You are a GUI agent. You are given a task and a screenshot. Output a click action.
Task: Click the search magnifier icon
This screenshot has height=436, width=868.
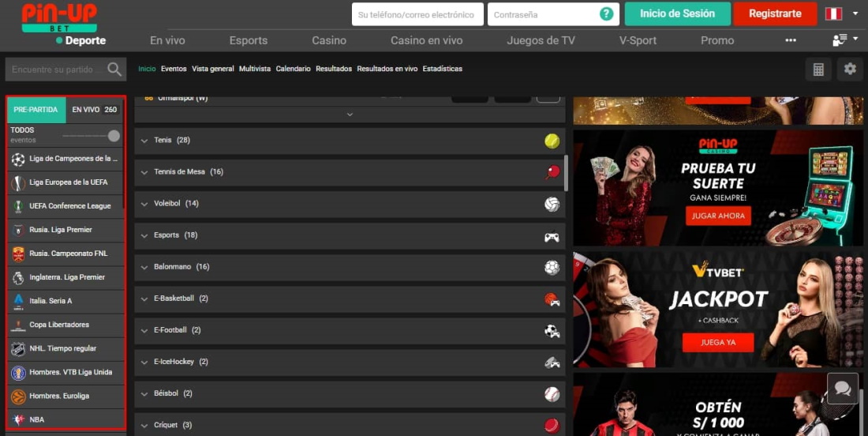tap(114, 70)
